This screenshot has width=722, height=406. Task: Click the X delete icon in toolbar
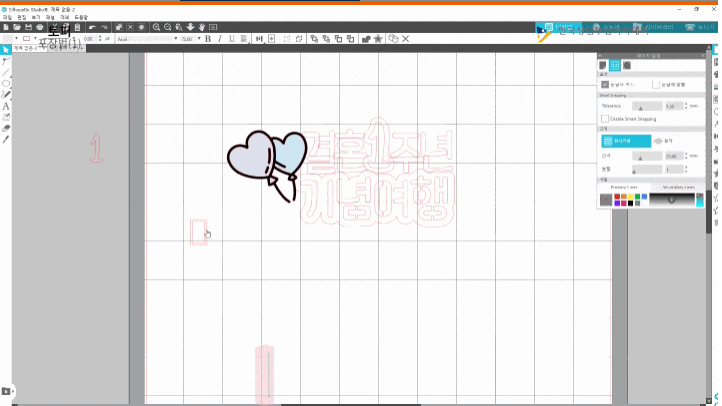(x=406, y=39)
